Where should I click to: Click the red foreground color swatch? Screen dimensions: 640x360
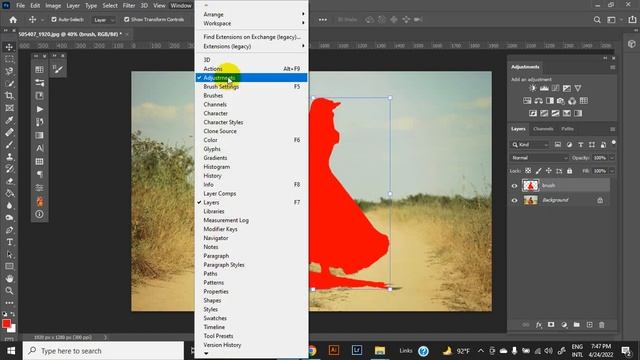(6, 324)
